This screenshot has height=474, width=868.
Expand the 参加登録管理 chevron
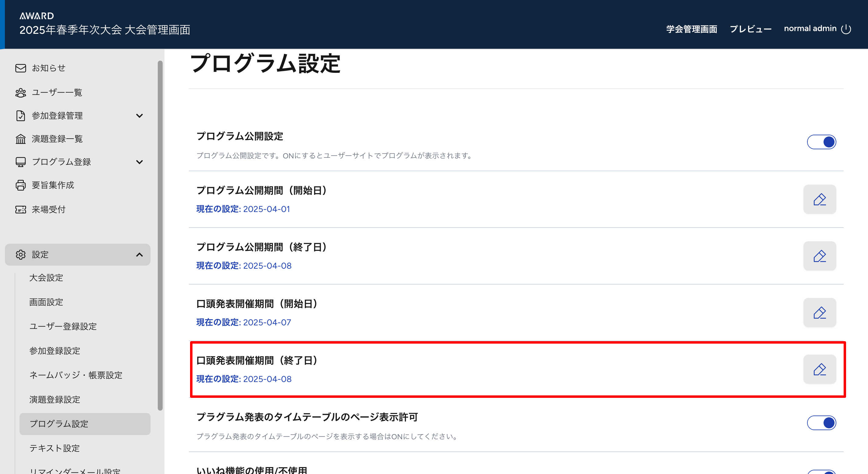139,116
